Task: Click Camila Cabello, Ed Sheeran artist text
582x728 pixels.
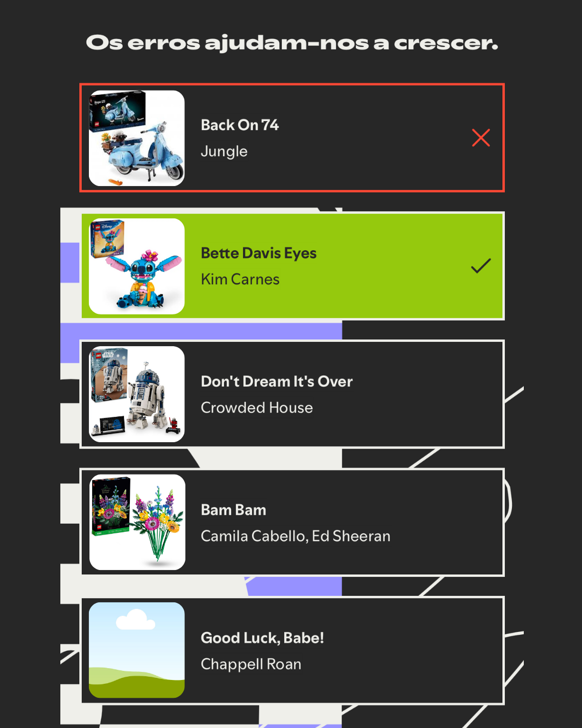Action: 295,536
